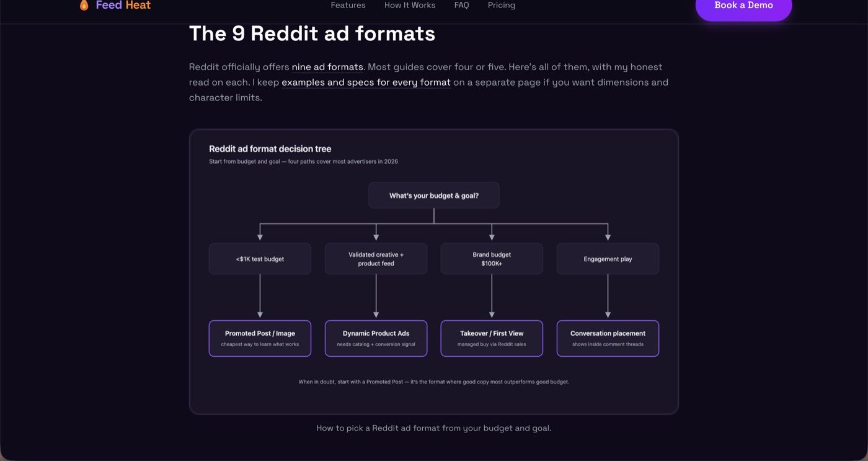Click the 'Takeover / First View' result box
The width and height of the screenshot is (868, 461).
[x=492, y=338]
